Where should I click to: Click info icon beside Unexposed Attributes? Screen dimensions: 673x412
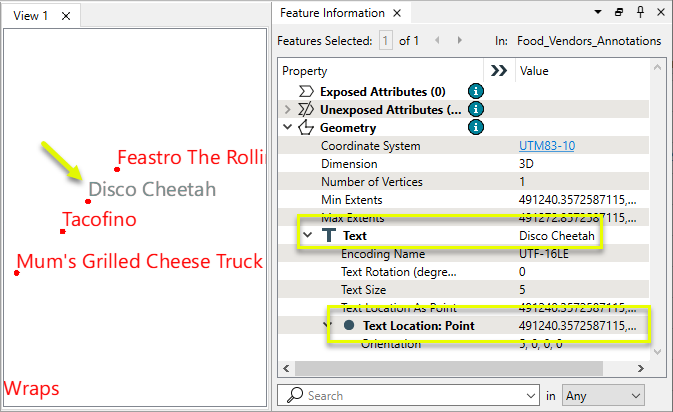click(477, 109)
